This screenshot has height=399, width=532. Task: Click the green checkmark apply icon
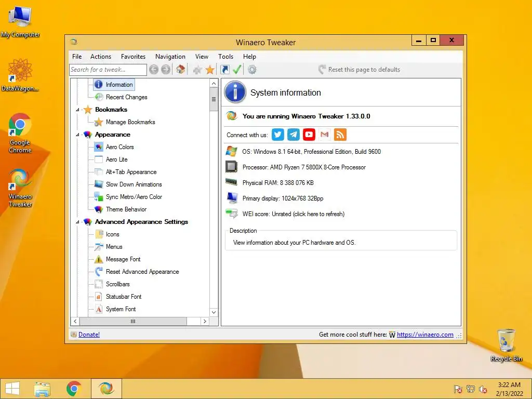click(237, 70)
